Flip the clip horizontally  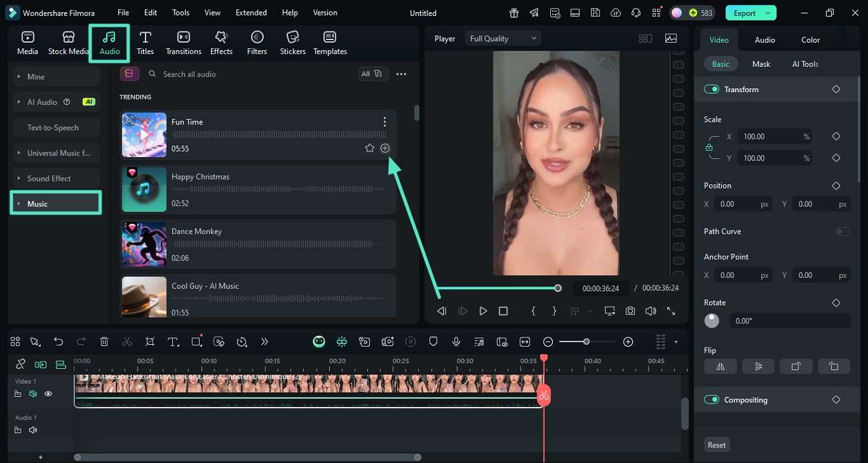720,366
